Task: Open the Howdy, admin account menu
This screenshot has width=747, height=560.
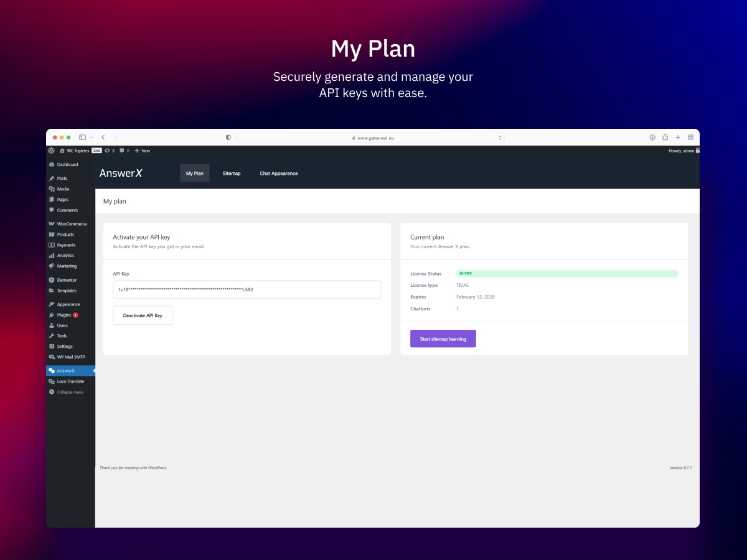Action: click(684, 151)
